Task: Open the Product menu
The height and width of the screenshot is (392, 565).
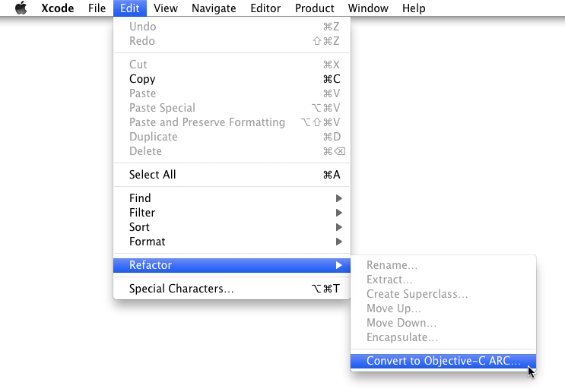Action: pyautogui.click(x=315, y=8)
